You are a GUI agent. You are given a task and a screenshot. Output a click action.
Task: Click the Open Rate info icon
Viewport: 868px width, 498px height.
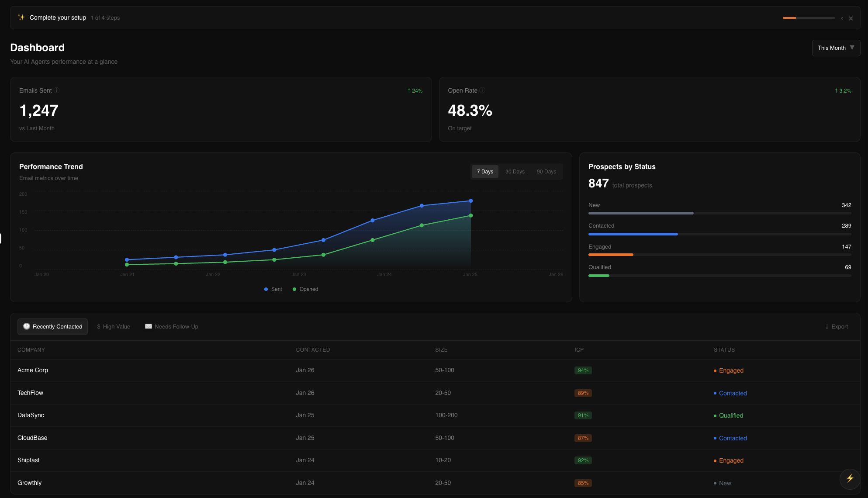[483, 90]
